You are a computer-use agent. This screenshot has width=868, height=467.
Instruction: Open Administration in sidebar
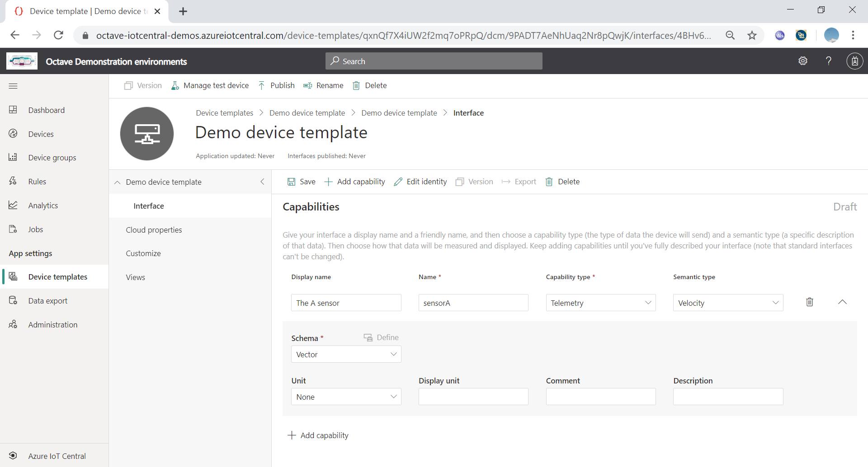tap(54, 325)
